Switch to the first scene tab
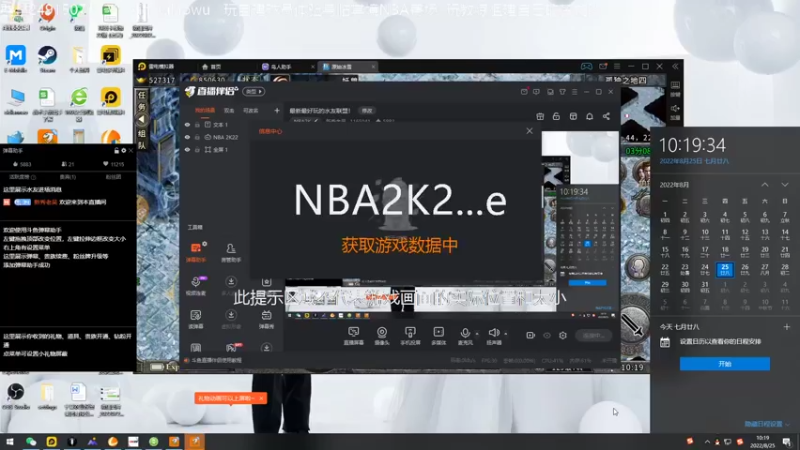Viewport: 800px width, 450px height. (x=205, y=110)
